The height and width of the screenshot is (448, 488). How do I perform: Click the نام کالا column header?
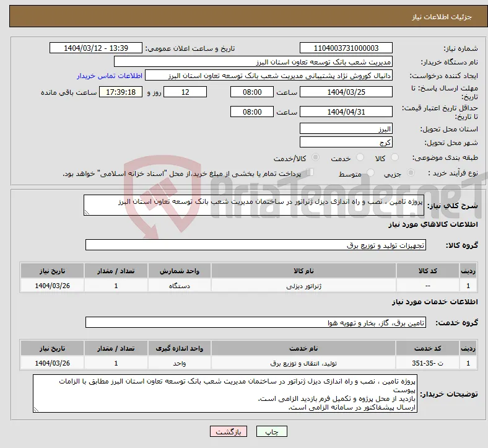[x=303, y=271]
